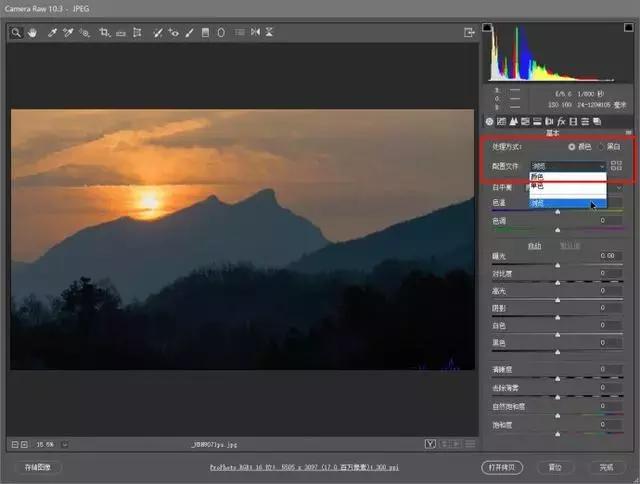Click the 曝光 exposure slider handle
Viewport: 640px width, 484px height.
click(558, 265)
